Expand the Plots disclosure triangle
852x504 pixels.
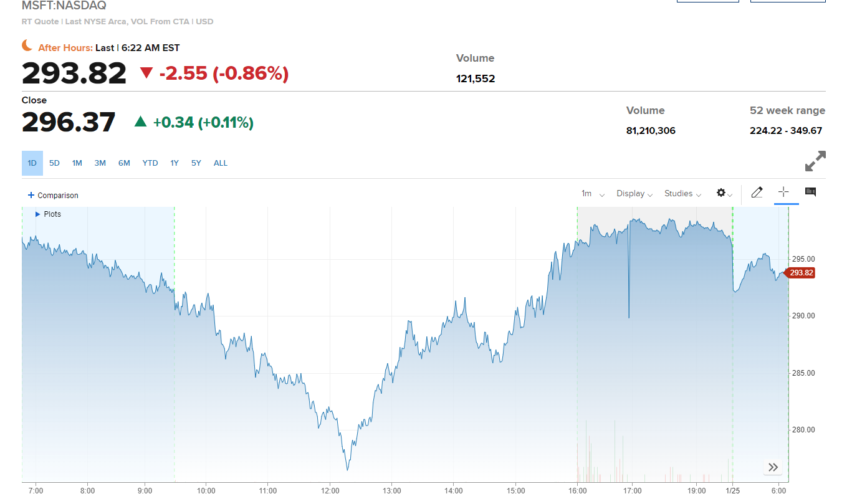(x=38, y=214)
